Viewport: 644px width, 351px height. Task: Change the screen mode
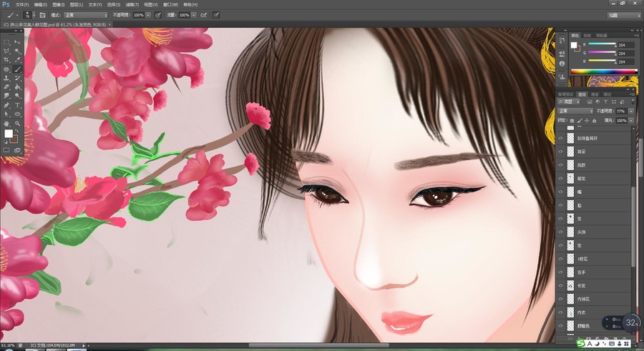pos(17,150)
